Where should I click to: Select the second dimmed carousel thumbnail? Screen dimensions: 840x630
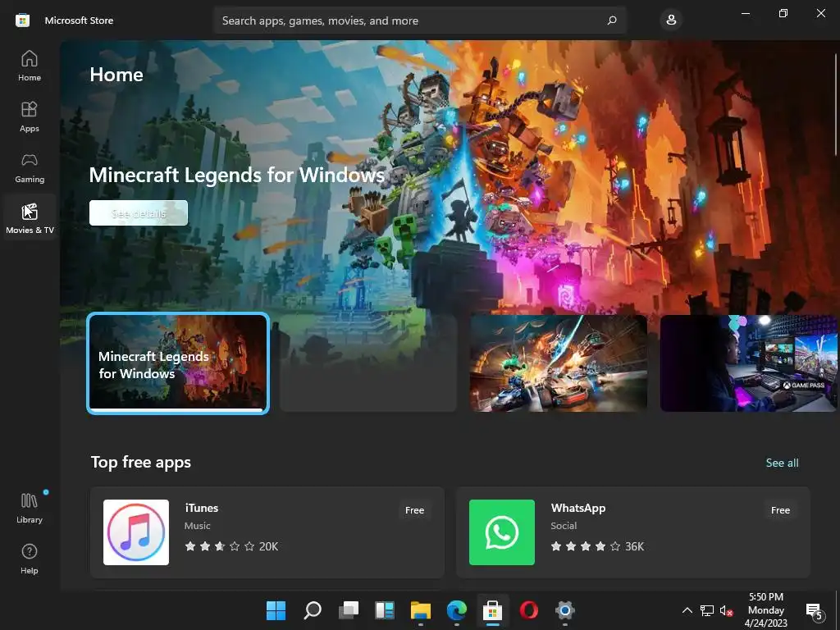(368, 363)
